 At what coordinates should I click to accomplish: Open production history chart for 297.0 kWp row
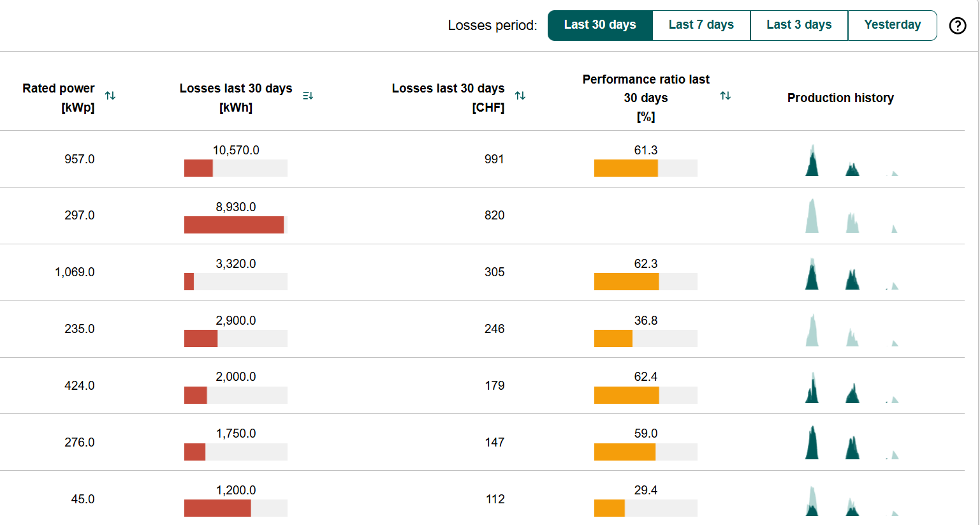851,217
